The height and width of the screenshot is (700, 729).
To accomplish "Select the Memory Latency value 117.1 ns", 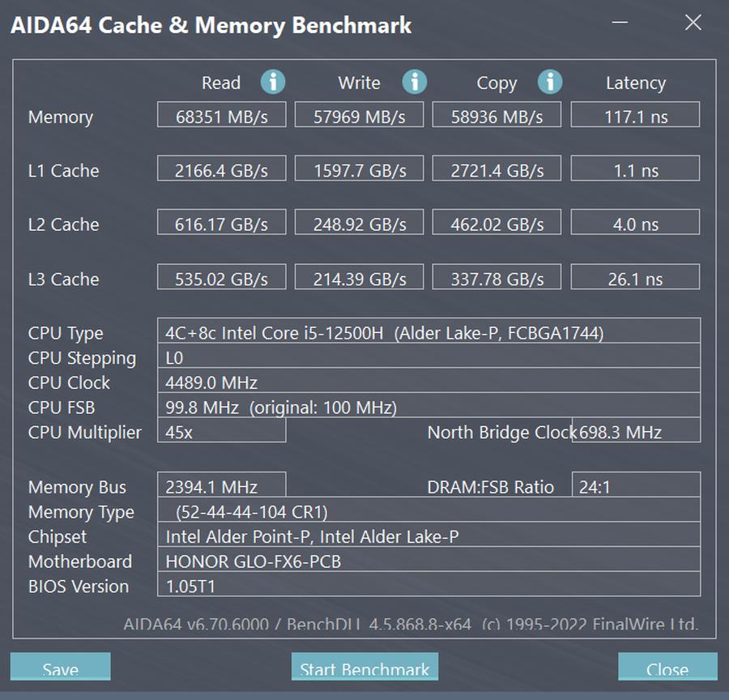I will coord(634,114).
